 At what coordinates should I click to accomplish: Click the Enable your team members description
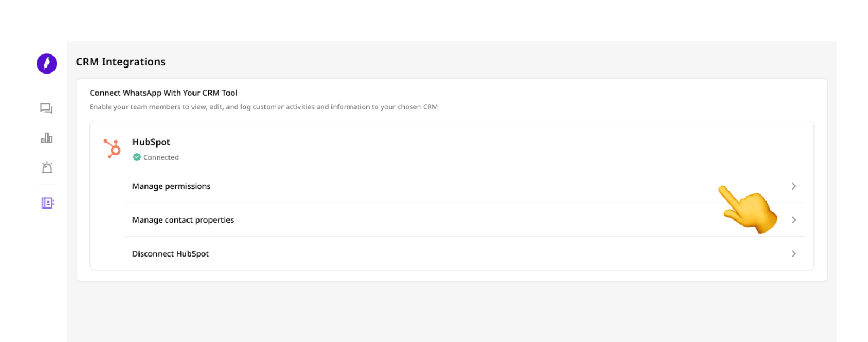[x=264, y=107]
